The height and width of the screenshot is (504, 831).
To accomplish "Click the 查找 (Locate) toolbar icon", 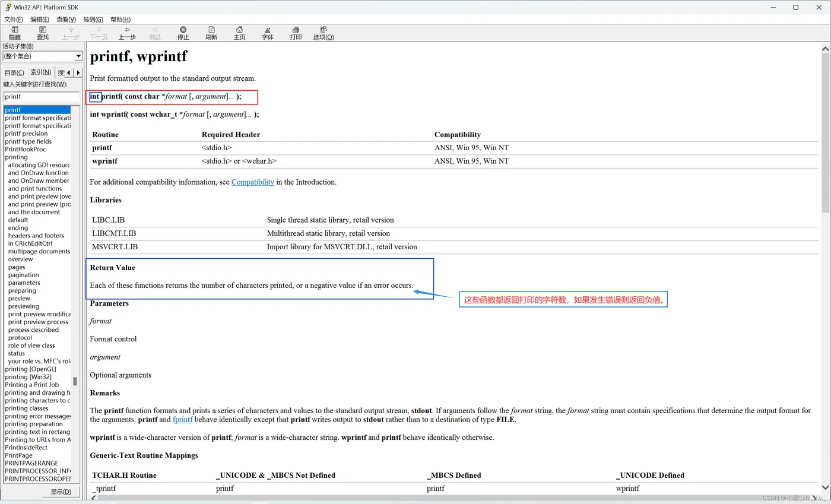I will point(43,30).
